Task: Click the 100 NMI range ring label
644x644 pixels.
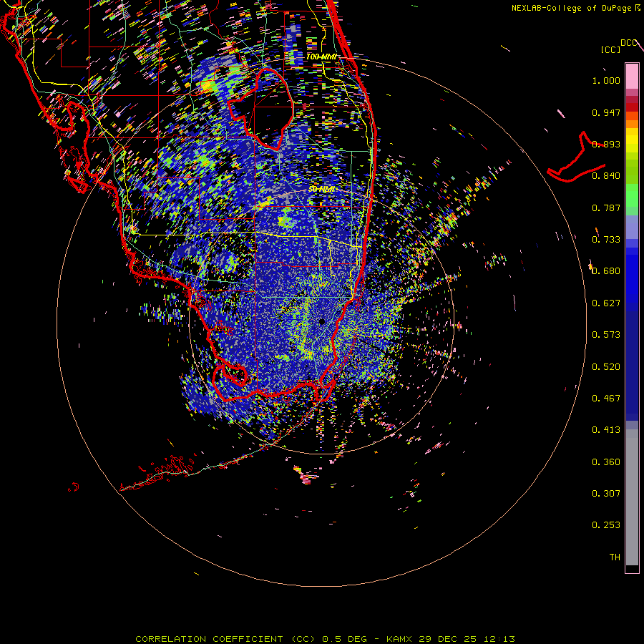Action: click(321, 57)
